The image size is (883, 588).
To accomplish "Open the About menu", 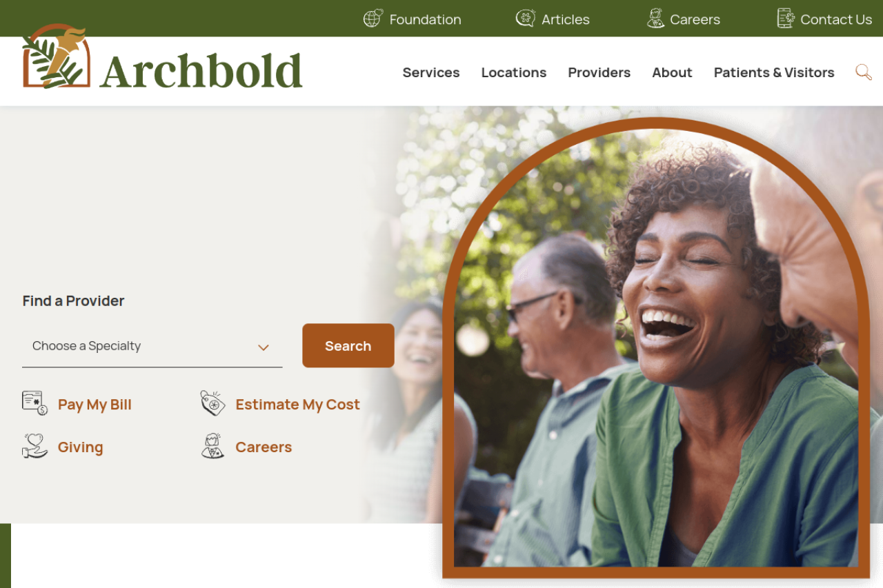I will coord(672,72).
